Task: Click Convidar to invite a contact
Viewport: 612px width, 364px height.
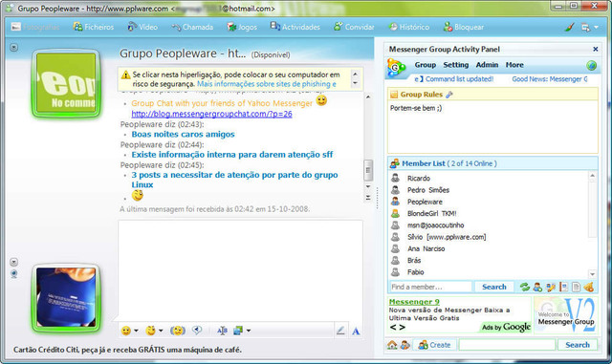Action: coord(354,27)
